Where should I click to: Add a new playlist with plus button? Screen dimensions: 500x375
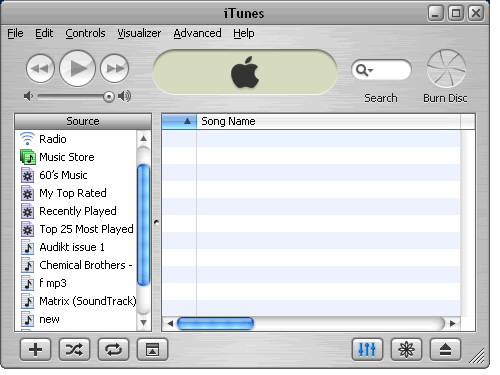(35, 350)
